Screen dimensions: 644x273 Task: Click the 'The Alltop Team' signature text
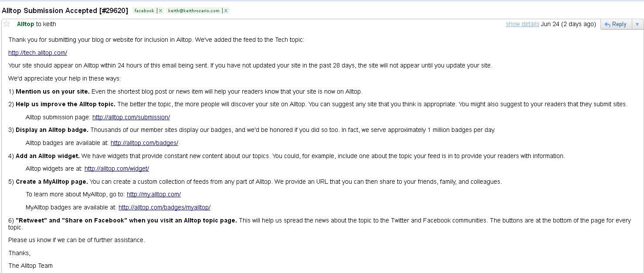(31, 266)
